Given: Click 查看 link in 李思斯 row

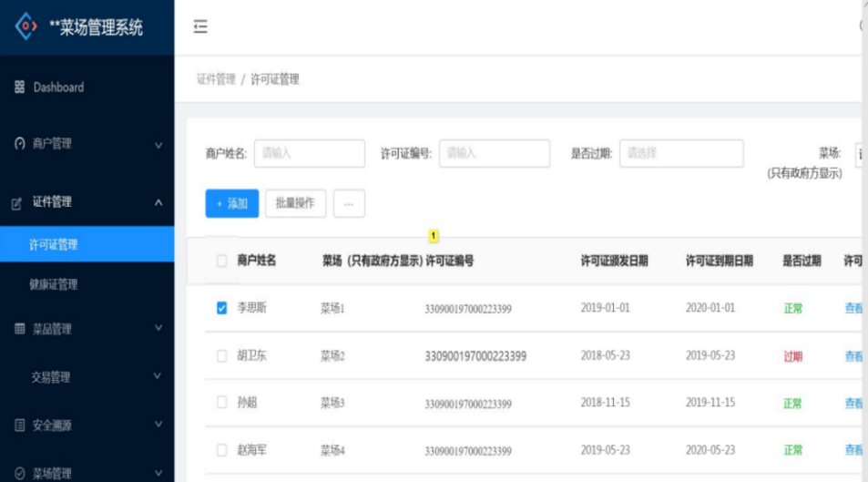Looking at the screenshot, I should (853, 308).
